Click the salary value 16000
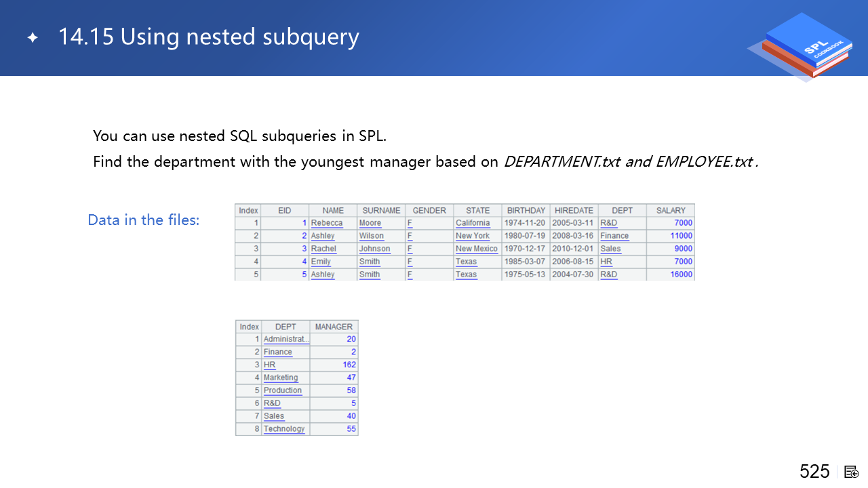 pos(681,274)
